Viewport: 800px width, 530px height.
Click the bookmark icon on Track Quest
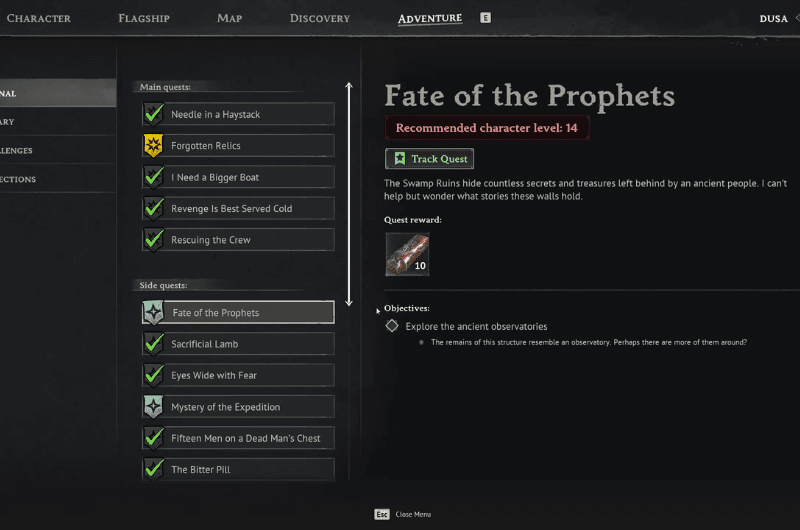pyautogui.click(x=399, y=159)
